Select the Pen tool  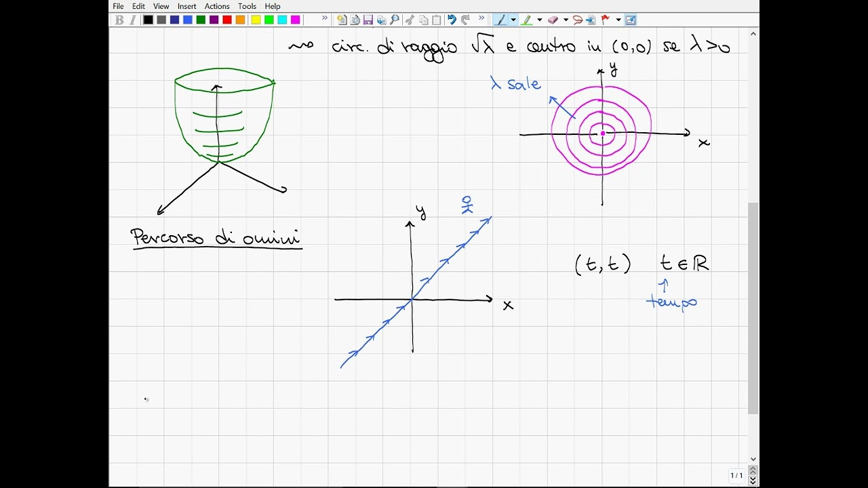(501, 20)
